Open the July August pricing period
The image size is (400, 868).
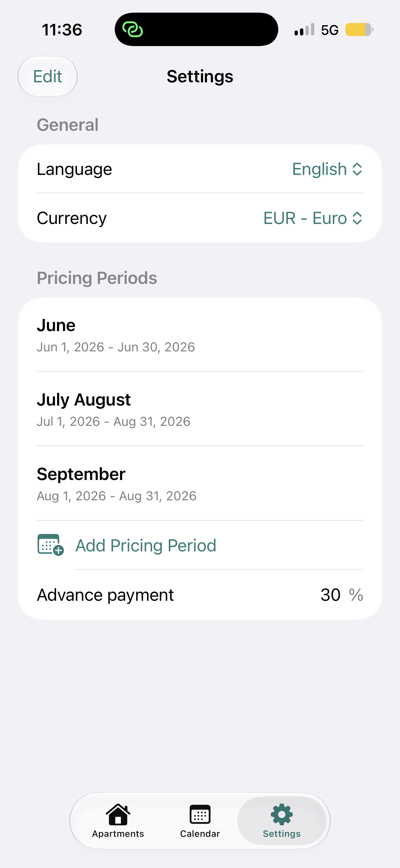[x=200, y=409]
